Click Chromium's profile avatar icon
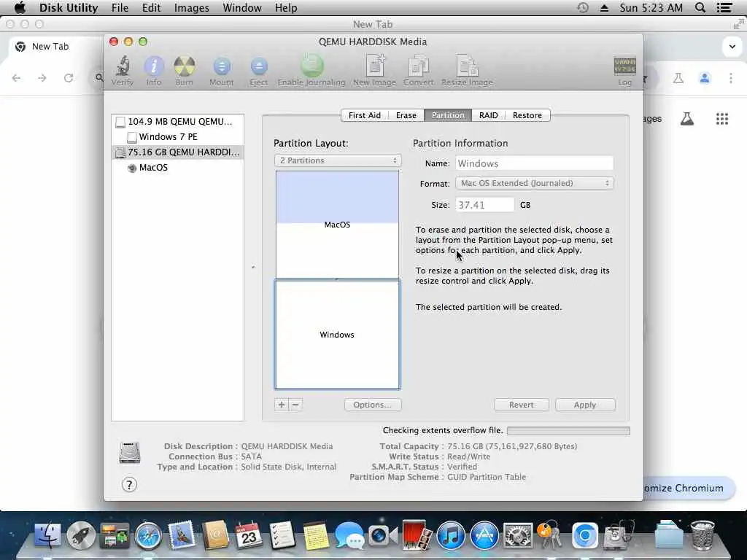 [x=705, y=77]
